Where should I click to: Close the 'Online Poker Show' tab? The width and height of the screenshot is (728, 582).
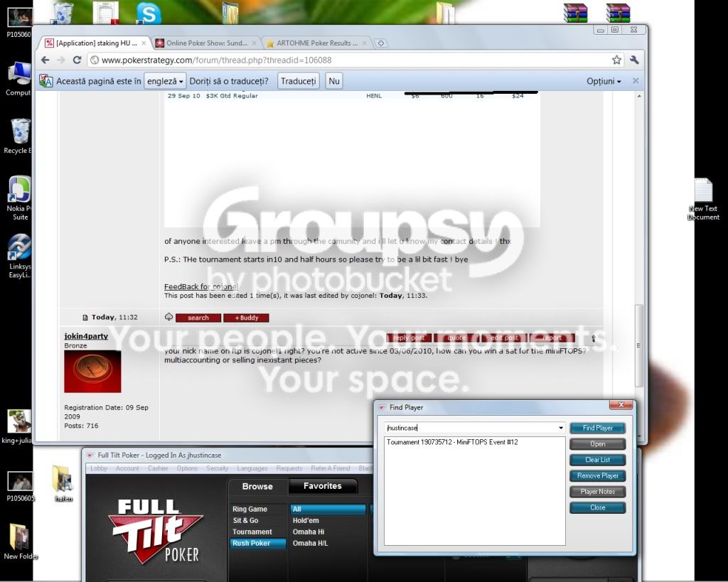[254, 43]
